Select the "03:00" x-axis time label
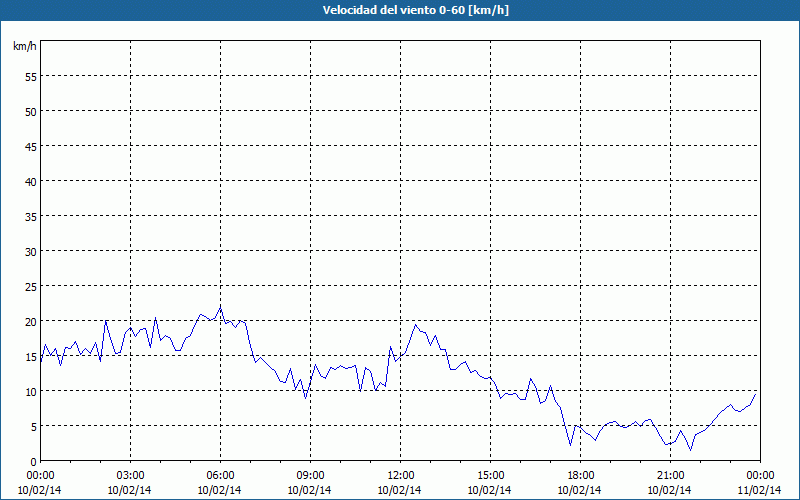Image resolution: width=800 pixels, height=500 pixels. click(131, 476)
